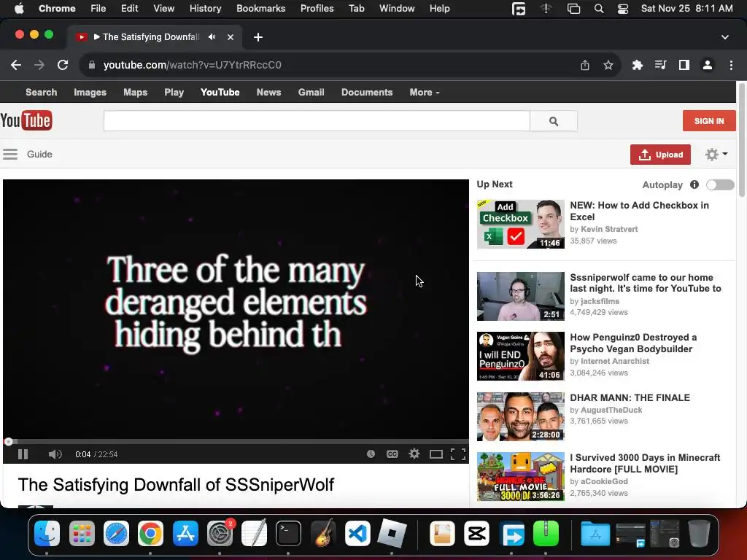Share this page via share icon
Screen dimensions: 747x560
click(x=585, y=65)
